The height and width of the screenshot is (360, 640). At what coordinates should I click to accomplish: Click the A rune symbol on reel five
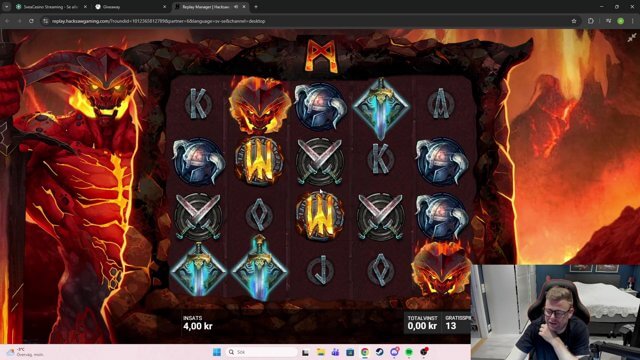441,104
